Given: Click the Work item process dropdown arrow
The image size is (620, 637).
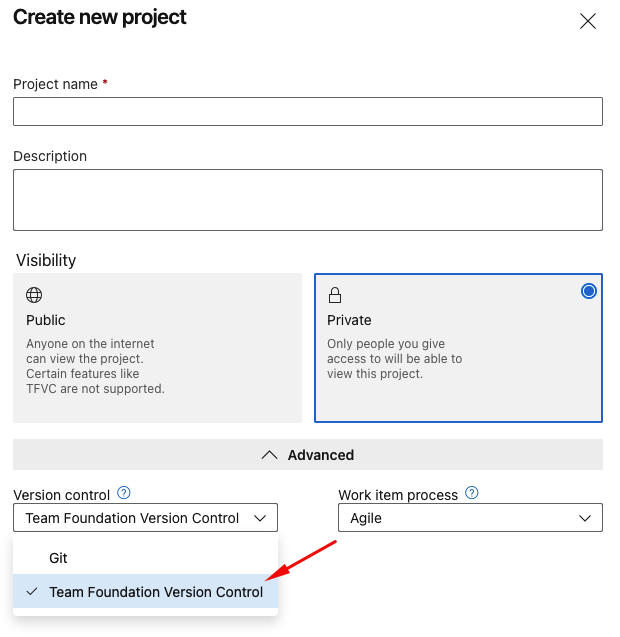Looking at the screenshot, I should click(x=586, y=518).
